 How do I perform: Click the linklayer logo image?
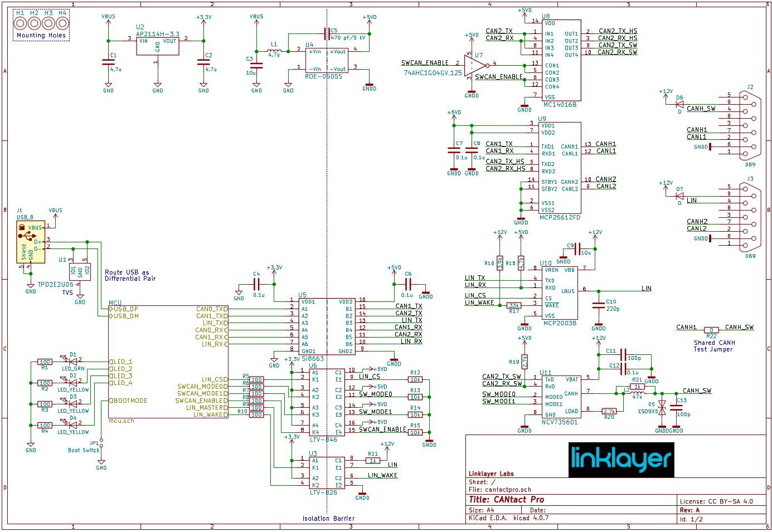click(x=621, y=460)
